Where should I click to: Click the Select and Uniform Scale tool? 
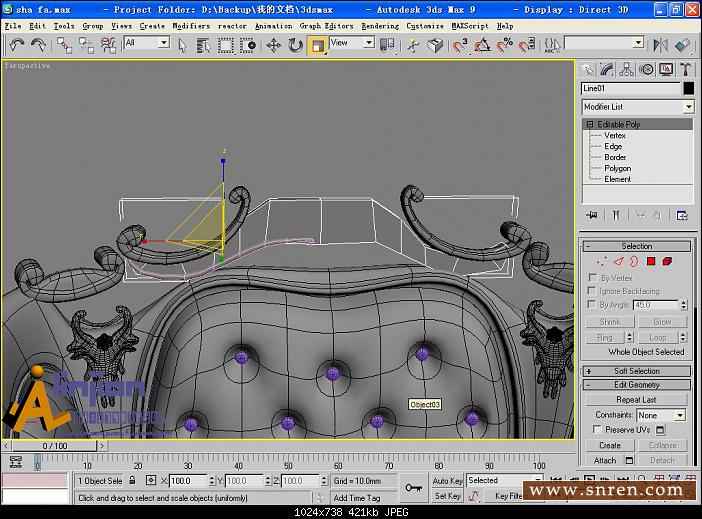coord(317,45)
